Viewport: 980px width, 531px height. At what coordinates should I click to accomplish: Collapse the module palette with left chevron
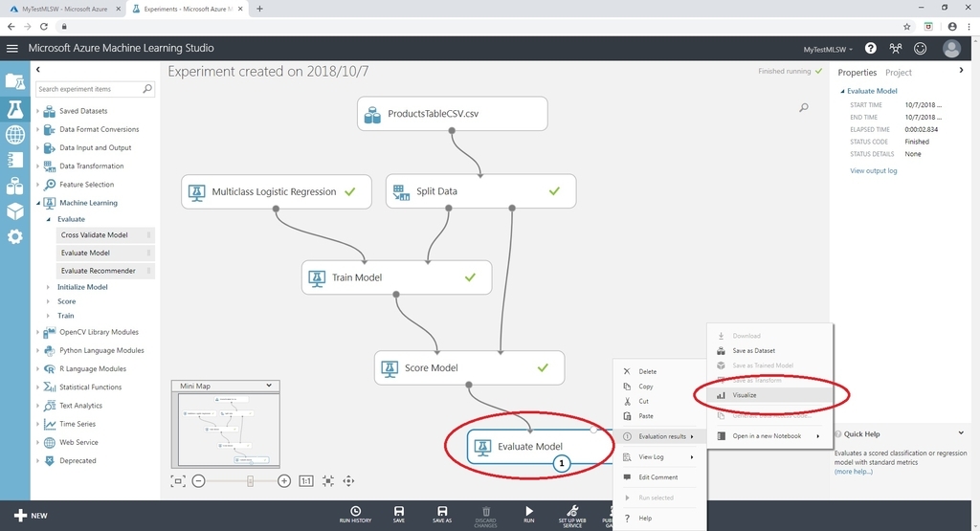pos(38,69)
